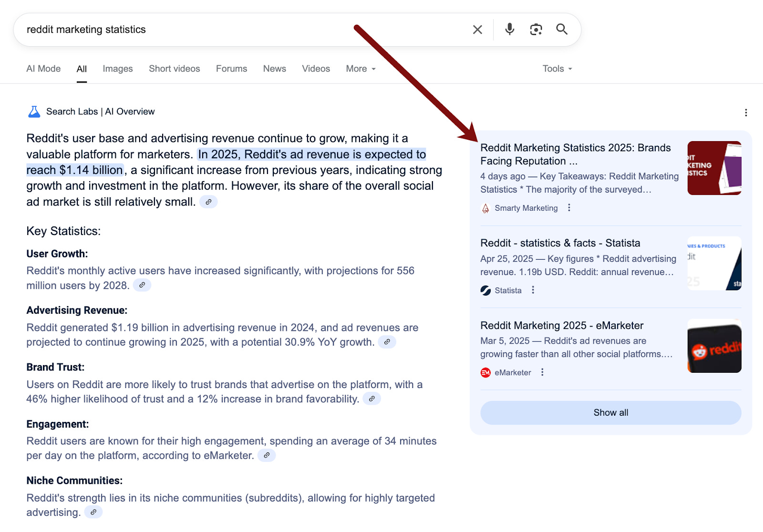Screen dimensions: 763x532
Task: Click the 34 minutes per day sentence
Action: 231,448
